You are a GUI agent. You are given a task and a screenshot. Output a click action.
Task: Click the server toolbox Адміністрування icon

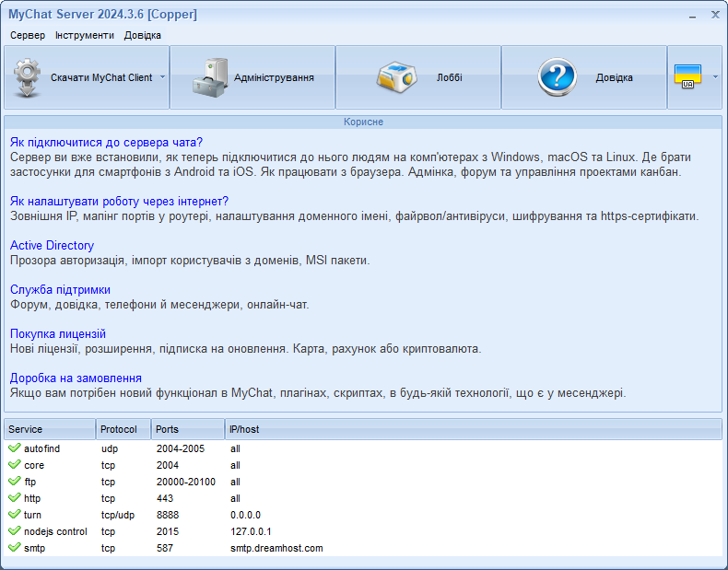(210, 77)
